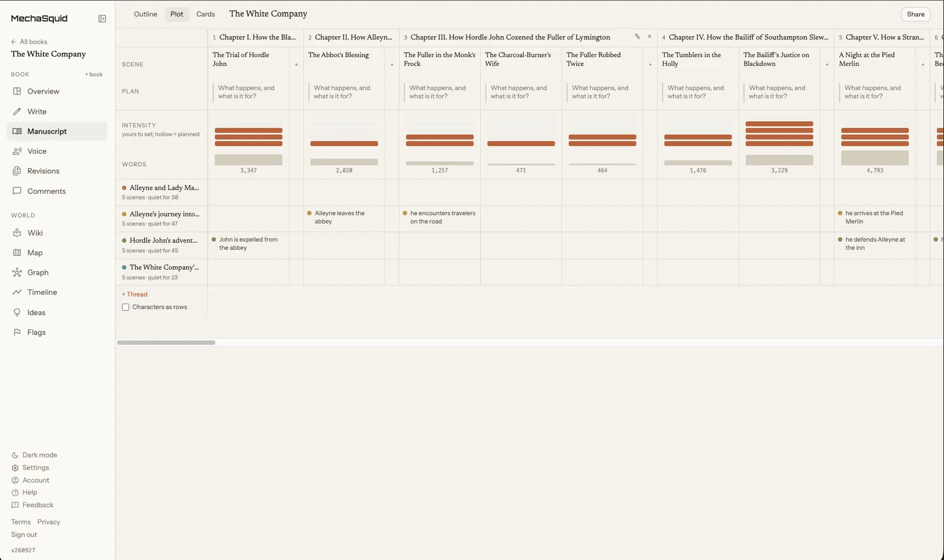Remove Chapter III with the x icon
The width and height of the screenshot is (944, 560).
pyautogui.click(x=650, y=37)
